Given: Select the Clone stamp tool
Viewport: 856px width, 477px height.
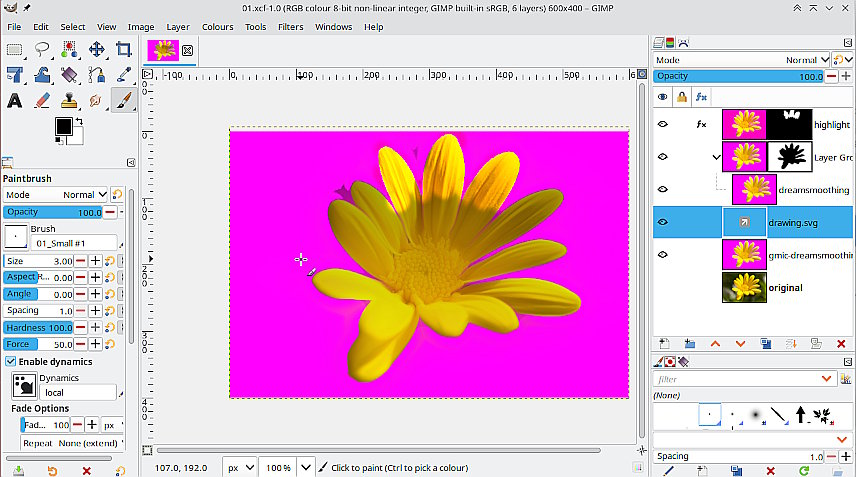Looking at the screenshot, I should (x=69, y=100).
